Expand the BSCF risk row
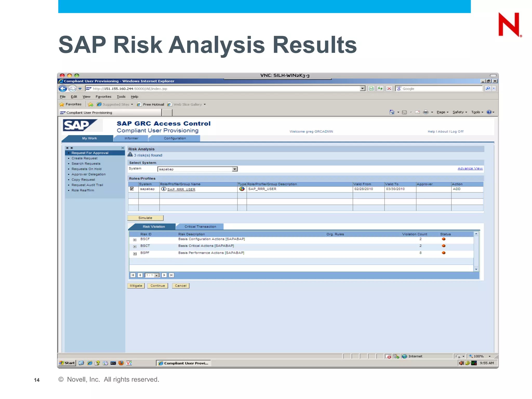Image resolution: width=532 pixels, height=399 pixels. point(135,240)
